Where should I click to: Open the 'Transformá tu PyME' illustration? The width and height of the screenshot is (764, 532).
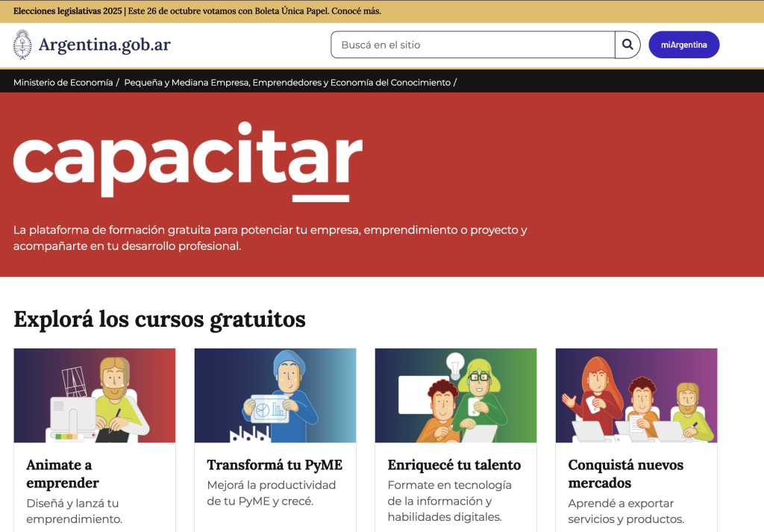tap(275, 395)
